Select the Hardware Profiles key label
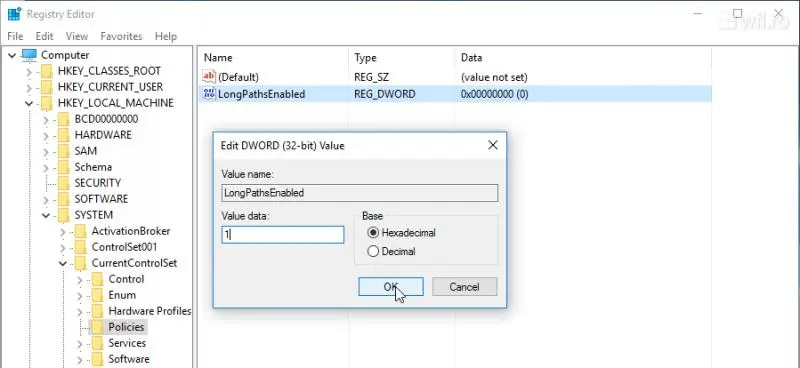Image resolution: width=800 pixels, height=368 pixels. pos(149,311)
